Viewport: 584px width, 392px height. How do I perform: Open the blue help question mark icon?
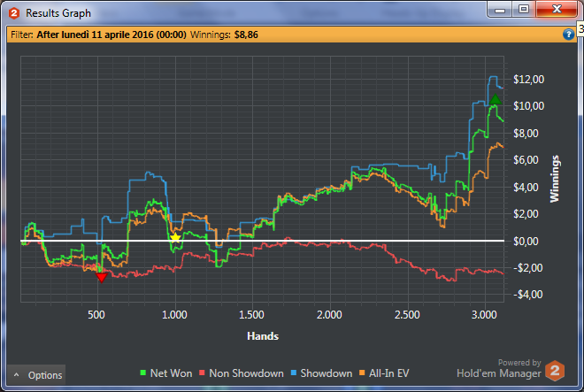pos(568,35)
